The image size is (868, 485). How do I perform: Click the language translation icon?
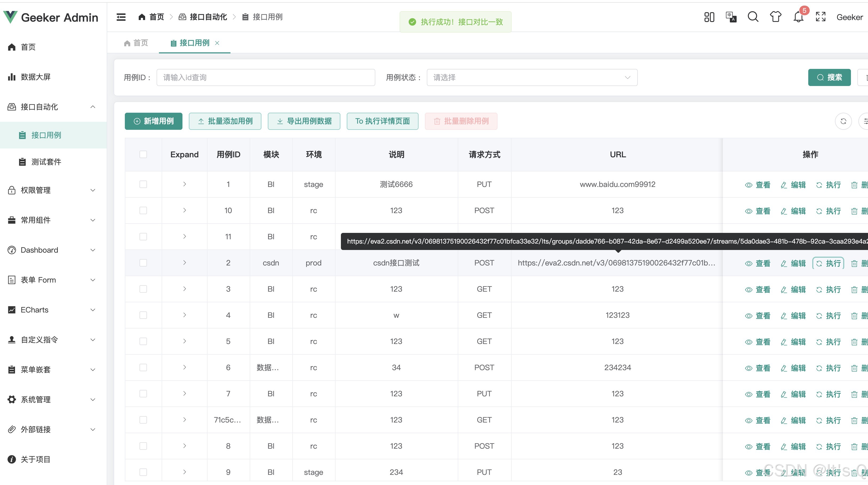tap(731, 17)
